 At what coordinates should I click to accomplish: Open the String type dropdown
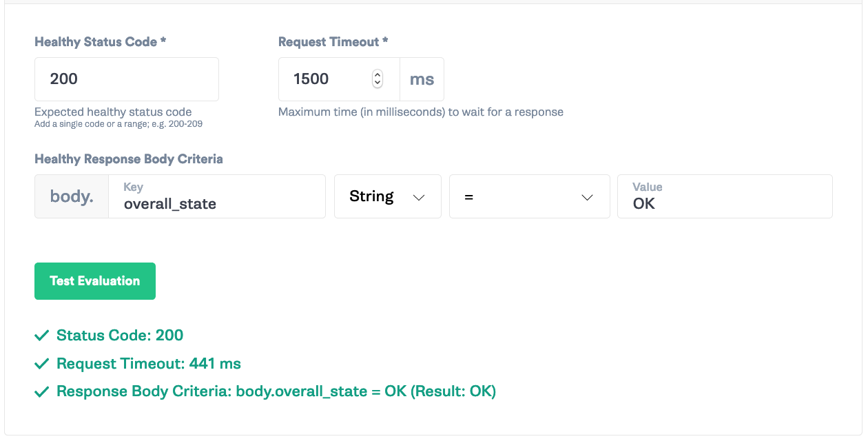[388, 196]
